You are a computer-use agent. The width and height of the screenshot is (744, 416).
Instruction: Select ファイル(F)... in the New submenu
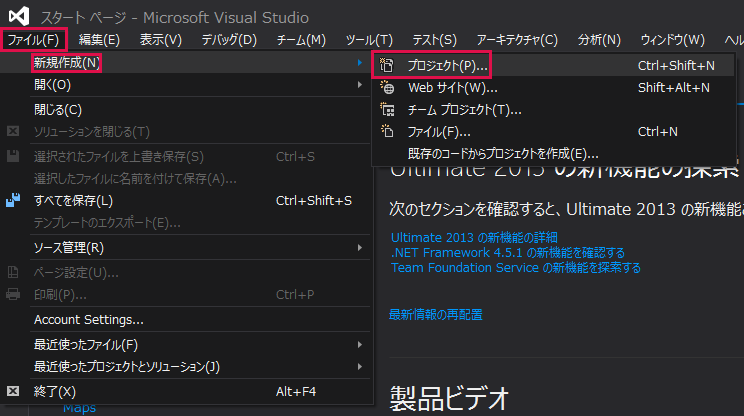point(553,131)
